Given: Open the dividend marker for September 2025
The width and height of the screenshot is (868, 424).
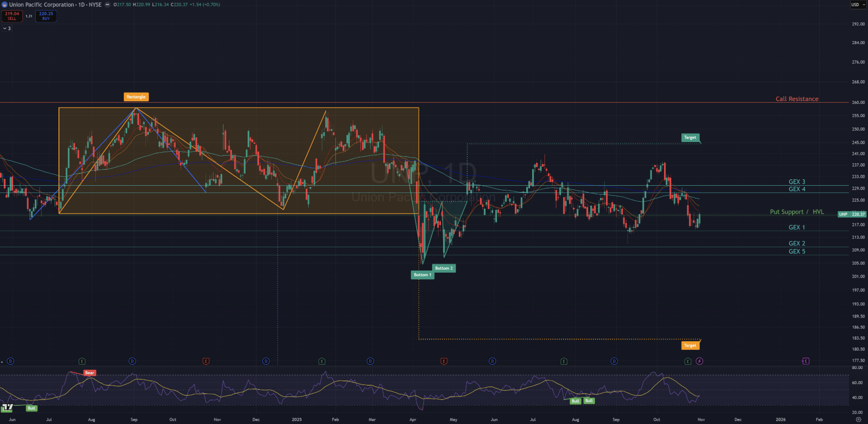Looking at the screenshot, I should coord(614,361).
